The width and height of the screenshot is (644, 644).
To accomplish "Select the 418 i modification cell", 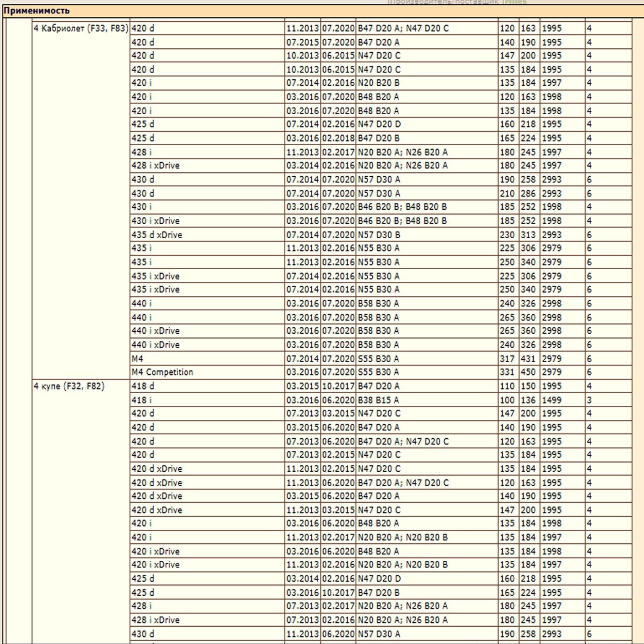I will (142, 400).
